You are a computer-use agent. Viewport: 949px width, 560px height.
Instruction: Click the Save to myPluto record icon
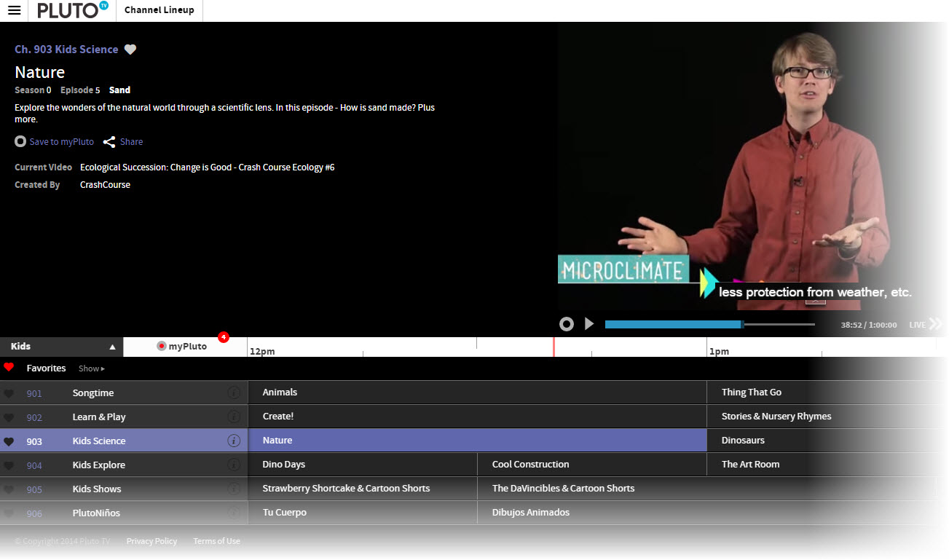click(x=20, y=142)
